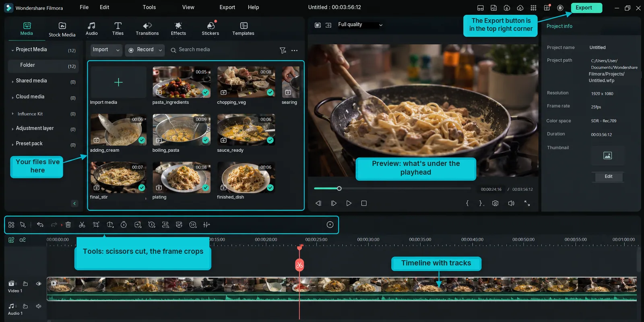Choose the pointer select tool in timeline toolbar
Viewport: 644px width, 322px height.
(23, 225)
